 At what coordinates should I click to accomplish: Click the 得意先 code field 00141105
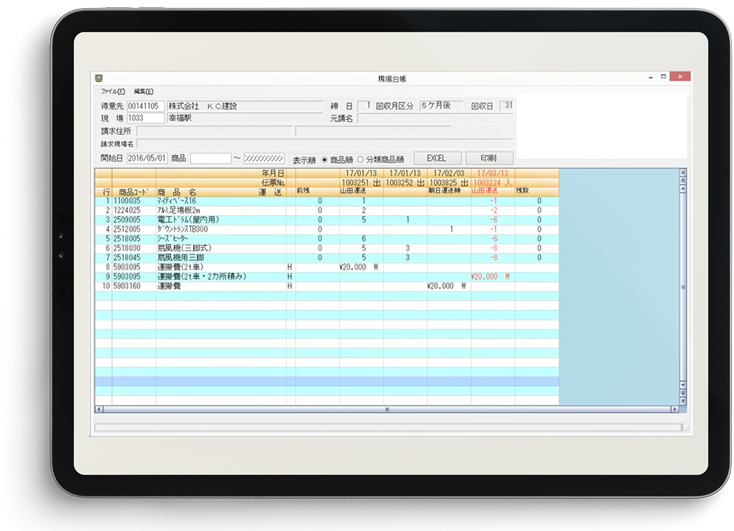[x=145, y=106]
